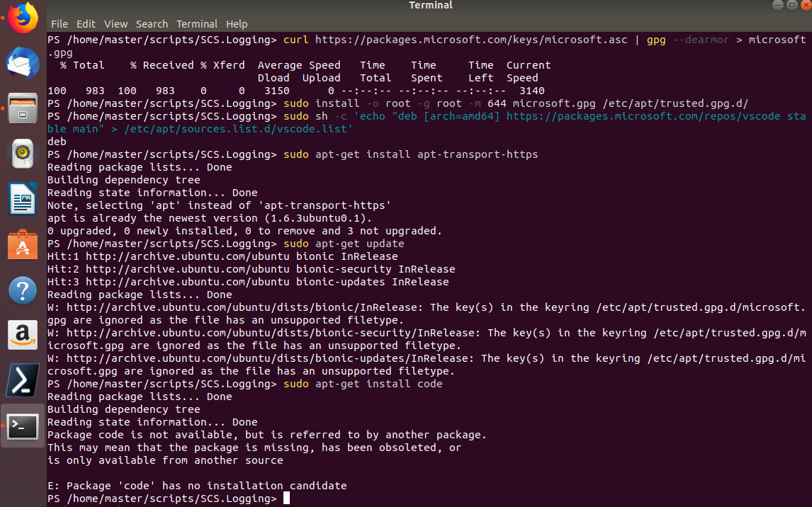Open PowerShell from the dock
Screen dimensions: 812x507
pos(21,380)
